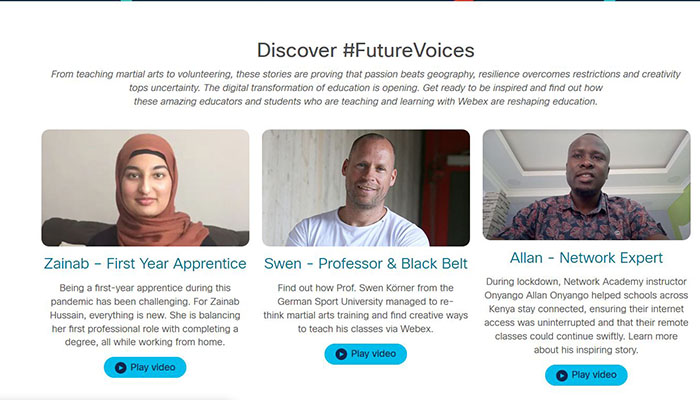Click the German Sport University description text
This screenshot has height=400, width=700.
[366, 308]
